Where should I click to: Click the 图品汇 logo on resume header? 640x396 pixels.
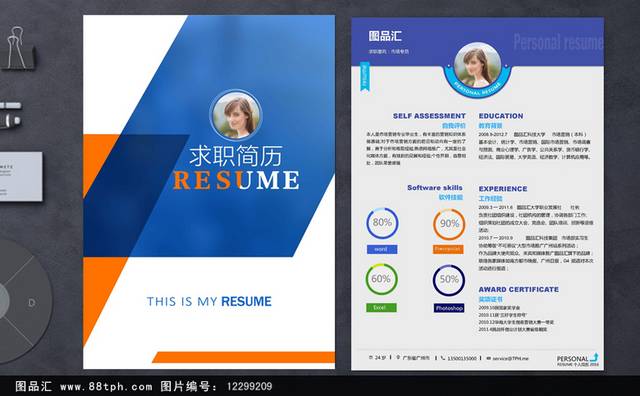coord(385,36)
